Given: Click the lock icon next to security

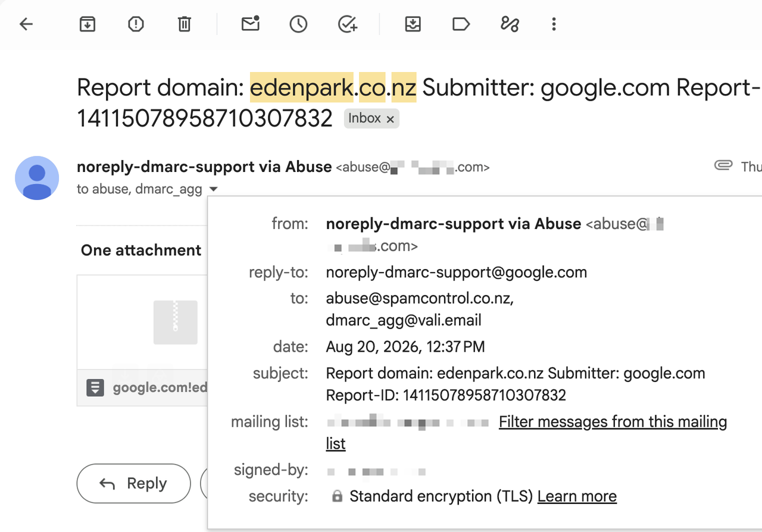Looking at the screenshot, I should pyautogui.click(x=337, y=496).
